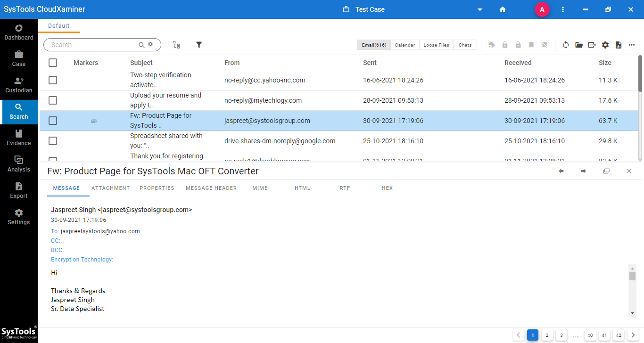Viewport: 644px width, 343px height.
Task: Open the filter funnel icon
Action: point(199,45)
